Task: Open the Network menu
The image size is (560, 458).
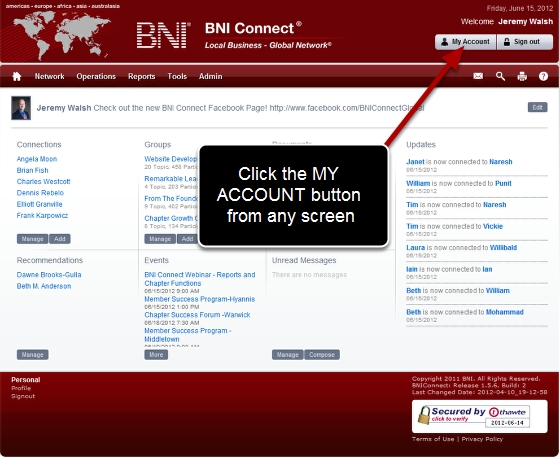Action: pyautogui.click(x=49, y=76)
